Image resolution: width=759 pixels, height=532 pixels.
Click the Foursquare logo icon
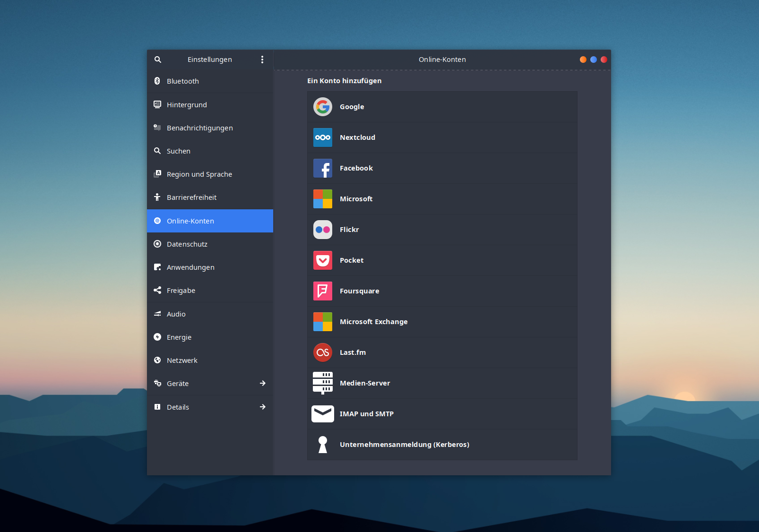(323, 291)
